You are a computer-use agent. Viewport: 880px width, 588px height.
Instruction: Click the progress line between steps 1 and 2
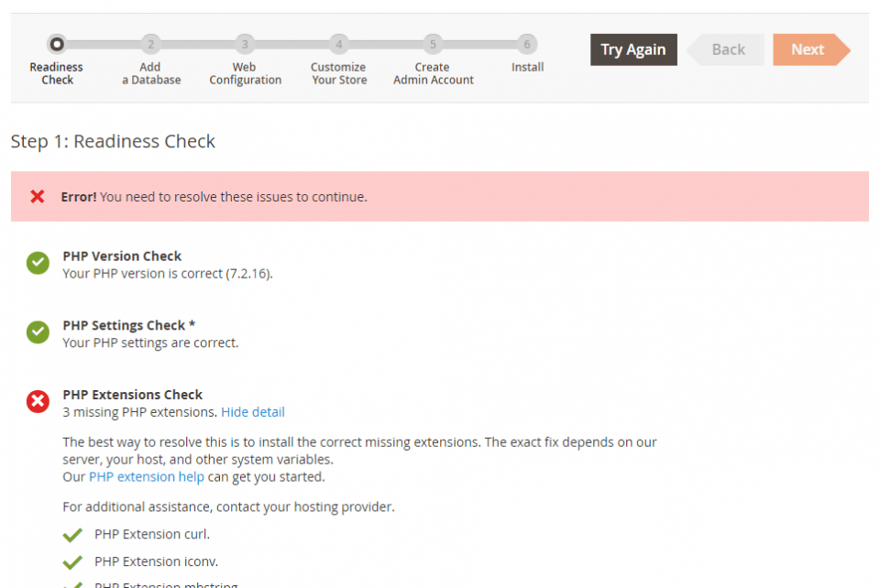[104, 43]
